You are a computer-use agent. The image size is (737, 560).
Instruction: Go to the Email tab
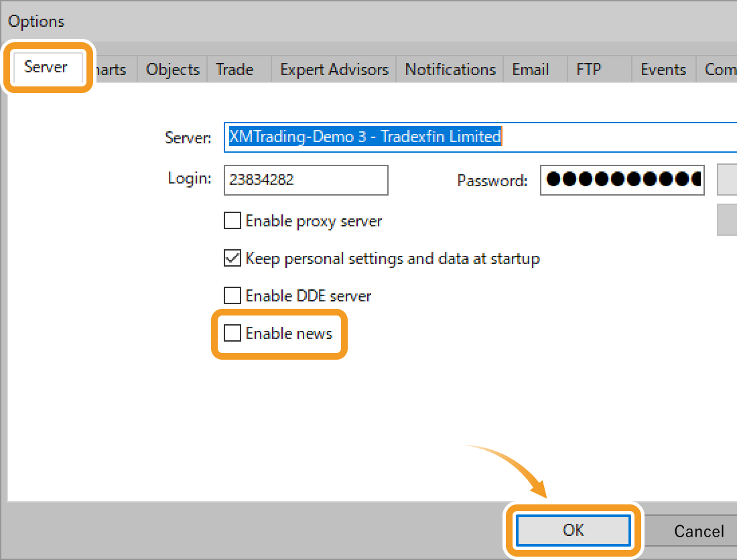(531, 70)
